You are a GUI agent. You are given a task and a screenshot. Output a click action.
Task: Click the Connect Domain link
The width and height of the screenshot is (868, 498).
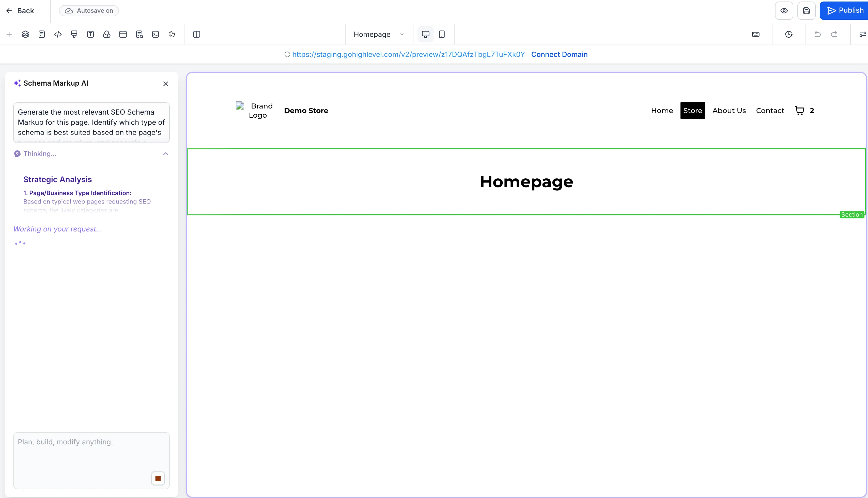tap(559, 54)
